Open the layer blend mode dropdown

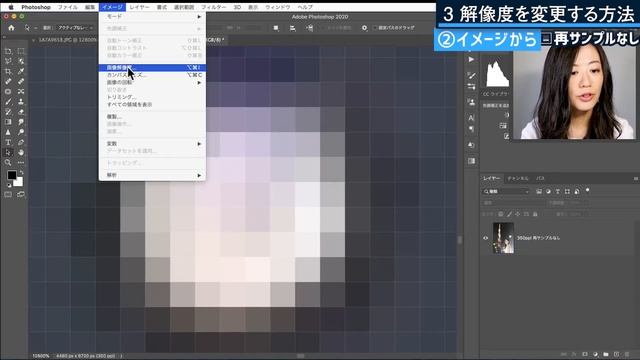[x=513, y=203]
